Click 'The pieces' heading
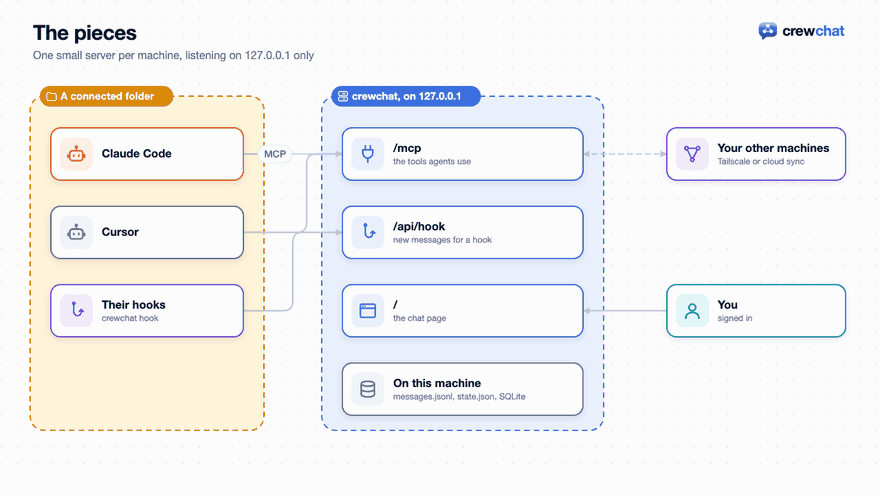 85,33
